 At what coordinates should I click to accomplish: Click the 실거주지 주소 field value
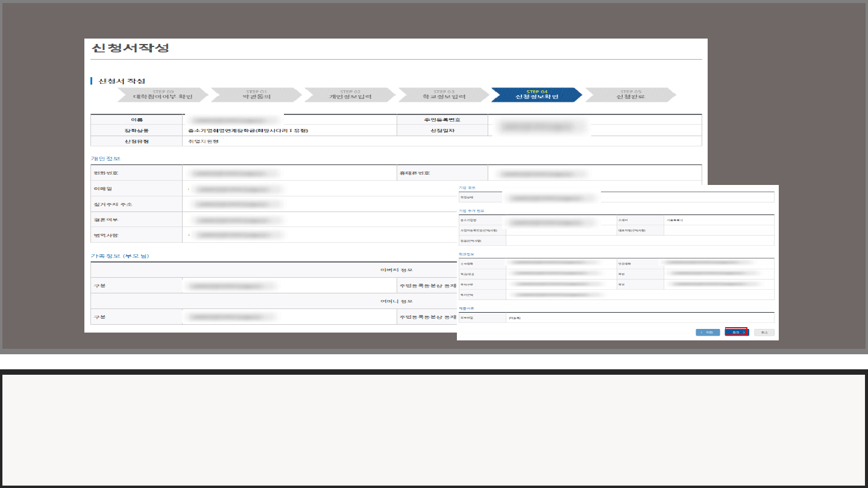234,204
